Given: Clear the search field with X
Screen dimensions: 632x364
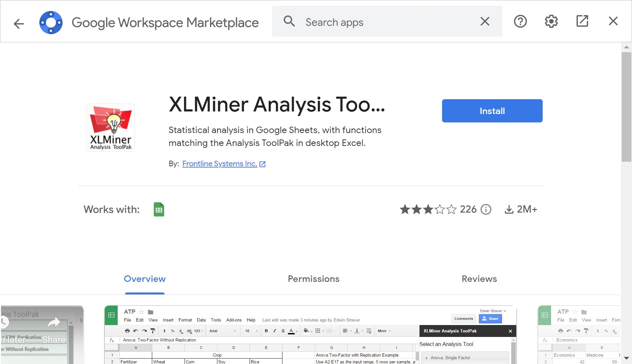Looking at the screenshot, I should (485, 22).
